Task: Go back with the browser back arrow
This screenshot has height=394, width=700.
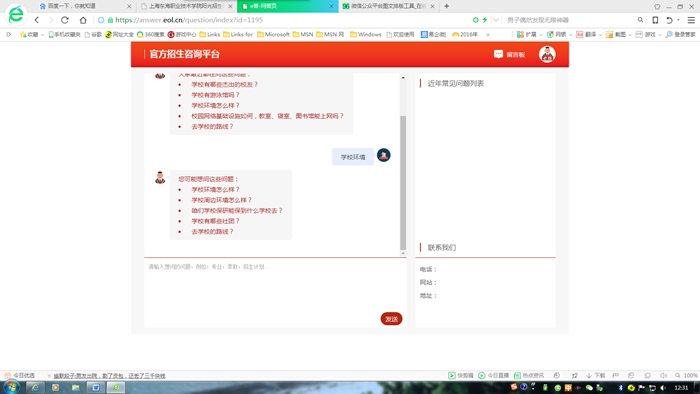Action: 37,20
